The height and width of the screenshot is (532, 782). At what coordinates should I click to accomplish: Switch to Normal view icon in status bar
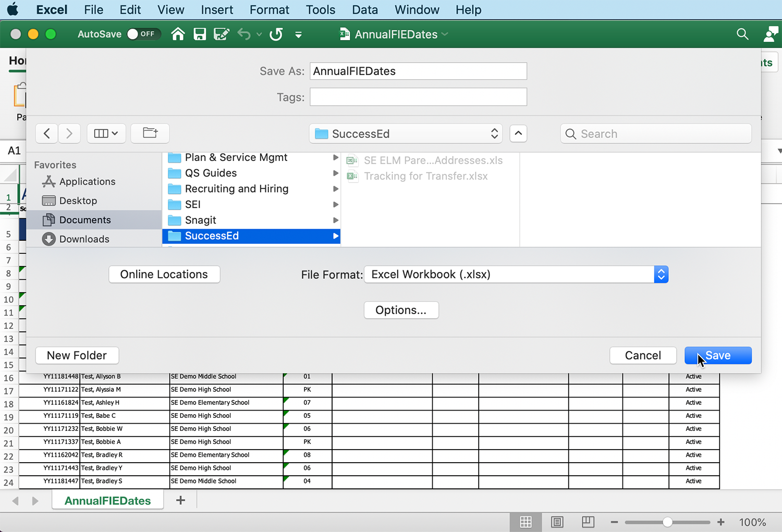point(526,522)
